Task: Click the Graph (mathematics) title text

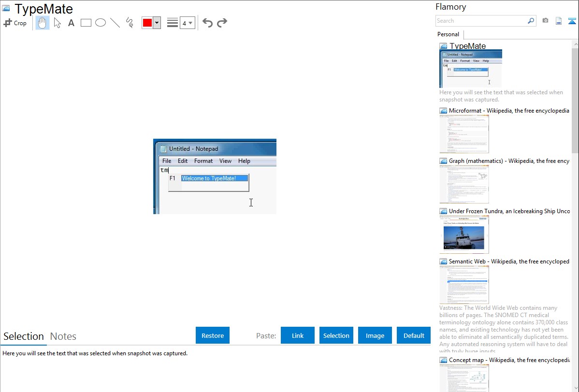Action: pyautogui.click(x=509, y=161)
